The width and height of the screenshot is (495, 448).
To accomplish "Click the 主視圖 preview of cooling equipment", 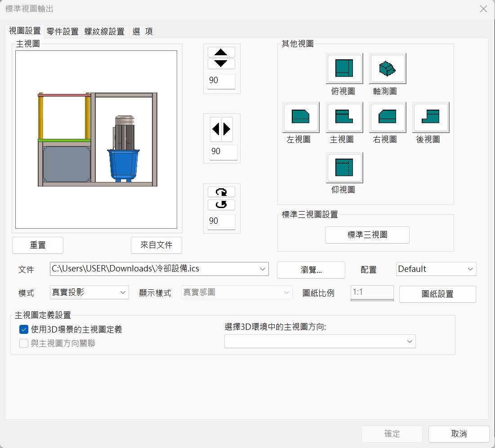I will (x=96, y=139).
